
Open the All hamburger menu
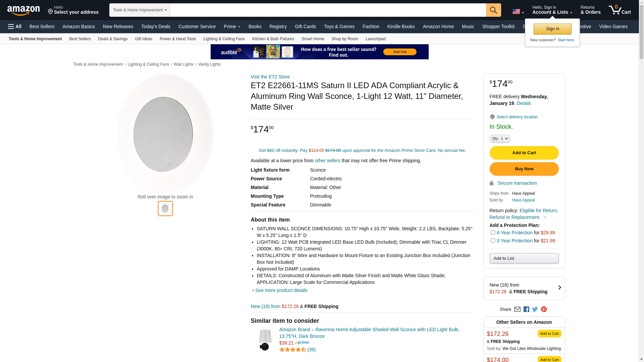click(15, 26)
